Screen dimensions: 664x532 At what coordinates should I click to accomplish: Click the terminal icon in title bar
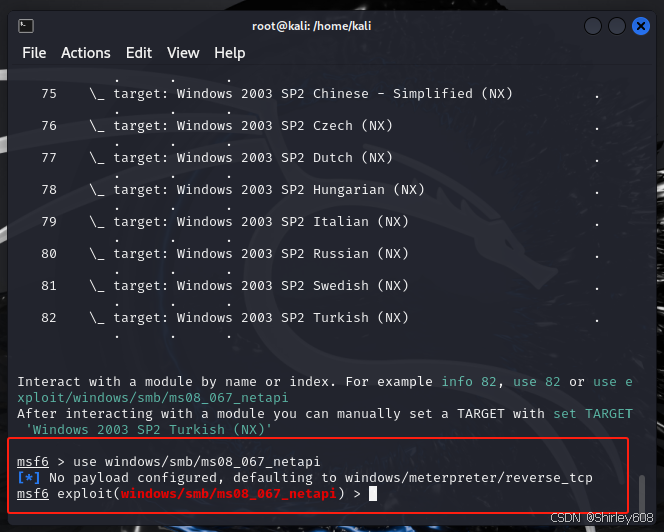pyautogui.click(x=26, y=26)
